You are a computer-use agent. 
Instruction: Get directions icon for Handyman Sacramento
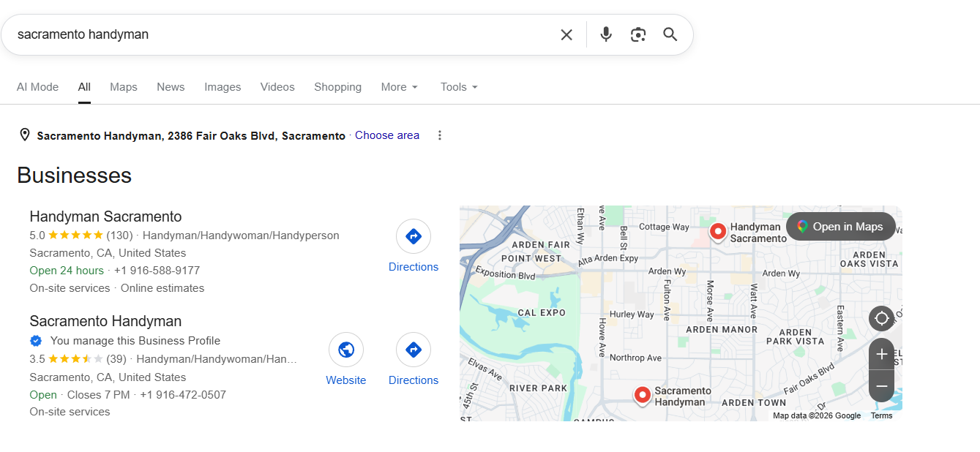click(414, 236)
